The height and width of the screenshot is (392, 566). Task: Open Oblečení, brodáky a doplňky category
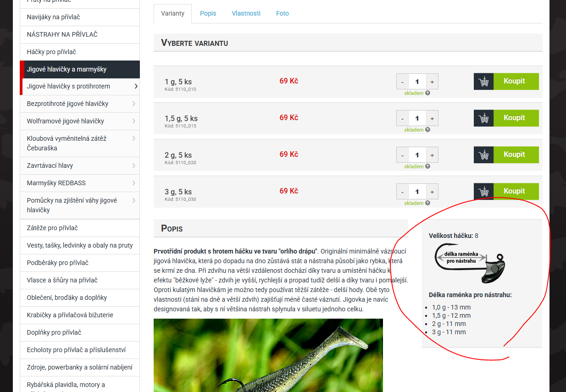[x=80, y=298]
